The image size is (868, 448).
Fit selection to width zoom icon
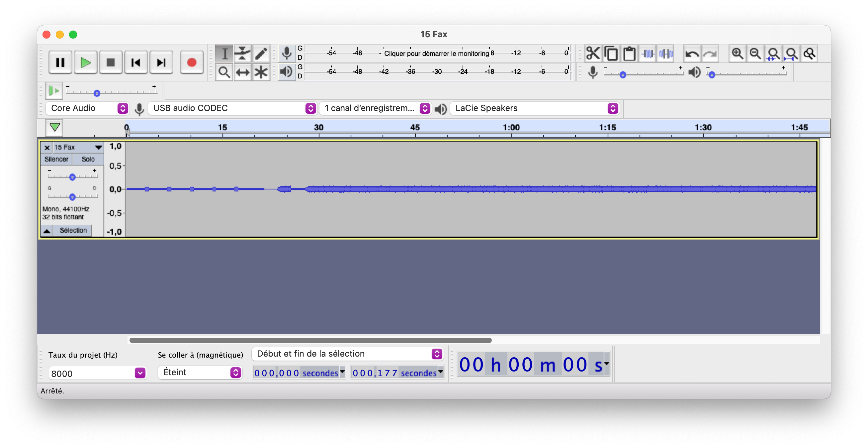[773, 53]
